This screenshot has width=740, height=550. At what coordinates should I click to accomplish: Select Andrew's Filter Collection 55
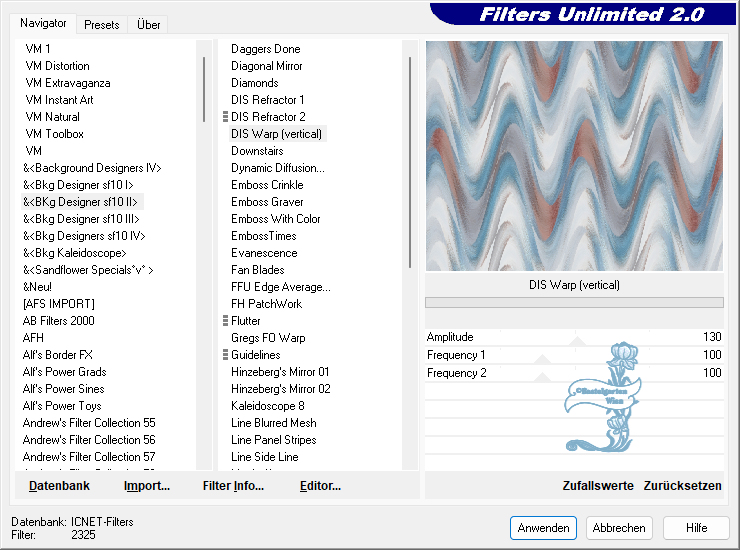(x=89, y=423)
